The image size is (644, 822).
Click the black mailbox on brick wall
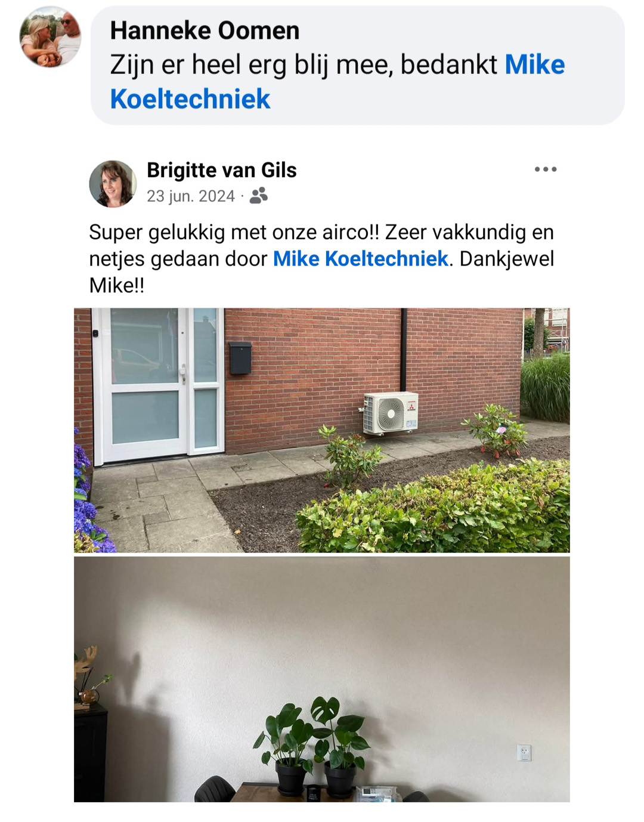240,358
